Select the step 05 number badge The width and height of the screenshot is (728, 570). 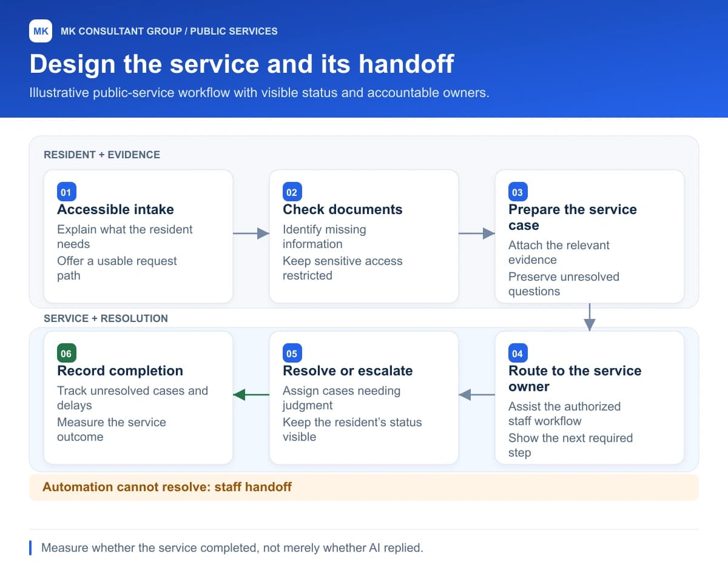click(292, 354)
